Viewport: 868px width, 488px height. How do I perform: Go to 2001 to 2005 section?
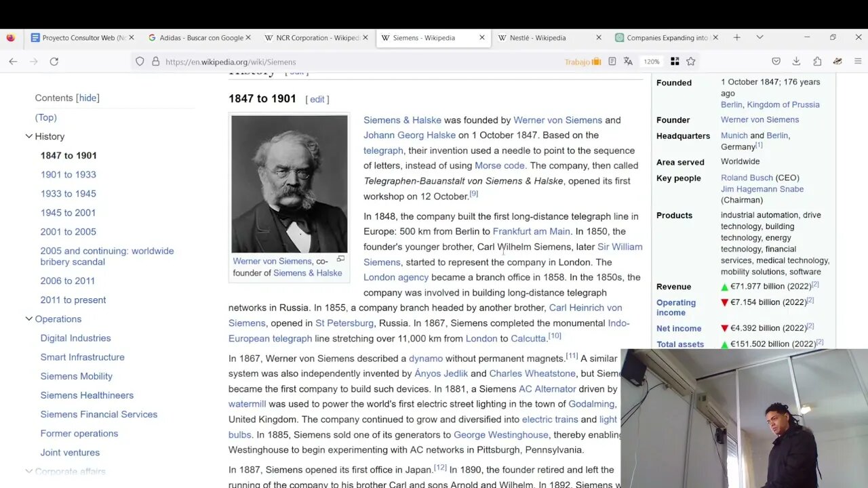pos(68,231)
